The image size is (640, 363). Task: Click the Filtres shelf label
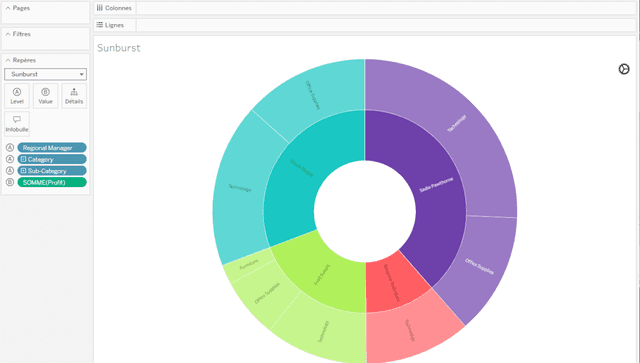pyautogui.click(x=22, y=34)
